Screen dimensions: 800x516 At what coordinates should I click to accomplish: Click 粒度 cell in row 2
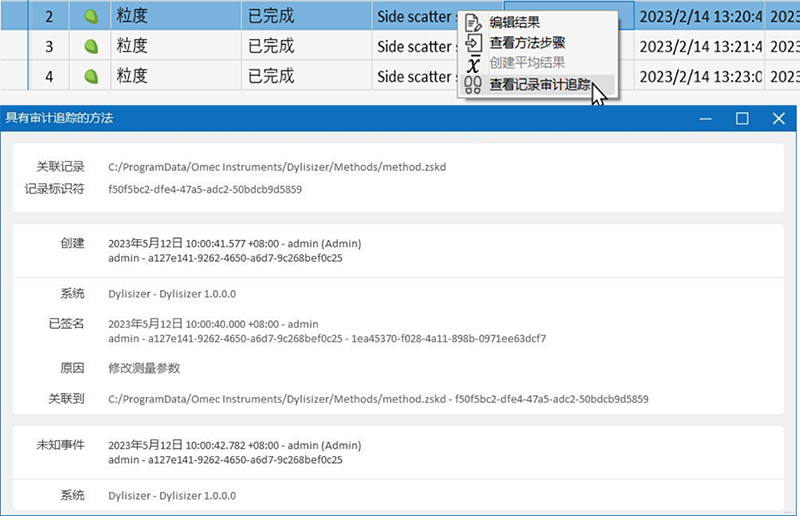(x=176, y=16)
